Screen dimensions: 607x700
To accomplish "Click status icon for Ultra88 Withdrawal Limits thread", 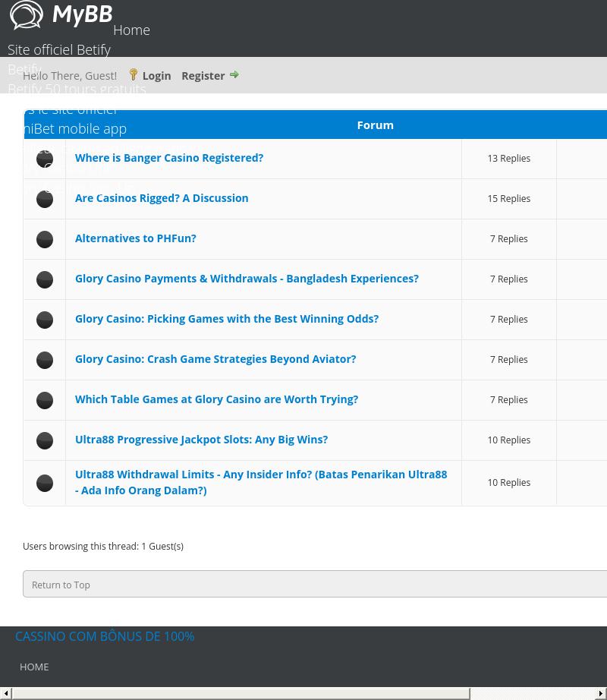I will point(45,483).
